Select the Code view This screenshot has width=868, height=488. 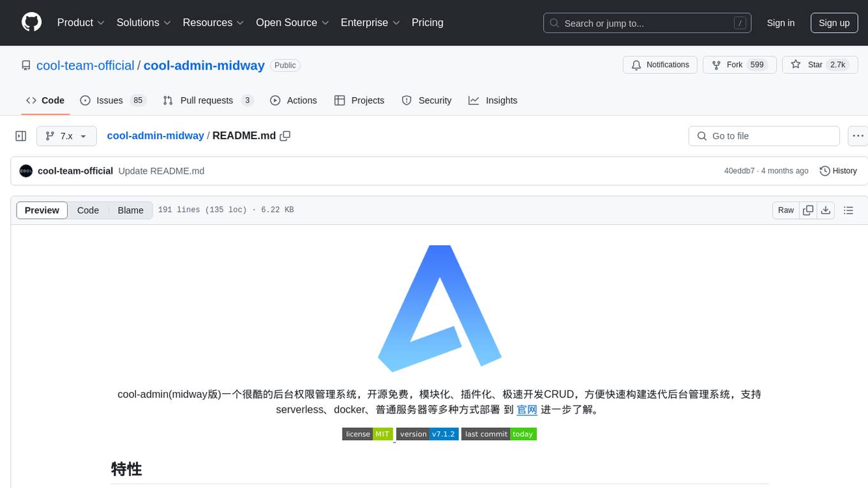click(x=88, y=210)
